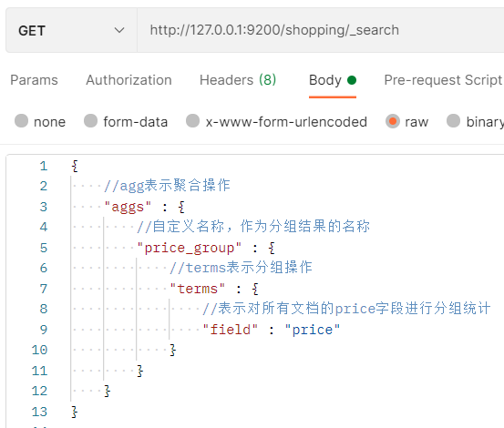Open the Pre-request Script tab
The width and height of the screenshot is (504, 428).
443,80
